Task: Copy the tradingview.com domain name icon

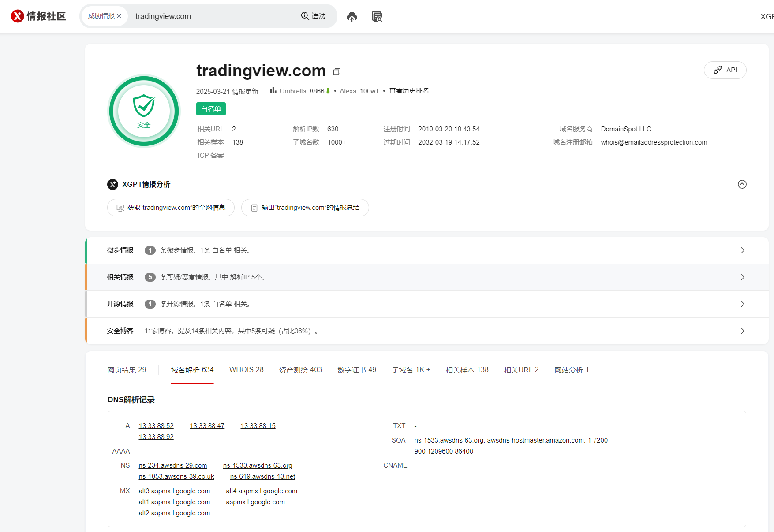Action: [337, 71]
